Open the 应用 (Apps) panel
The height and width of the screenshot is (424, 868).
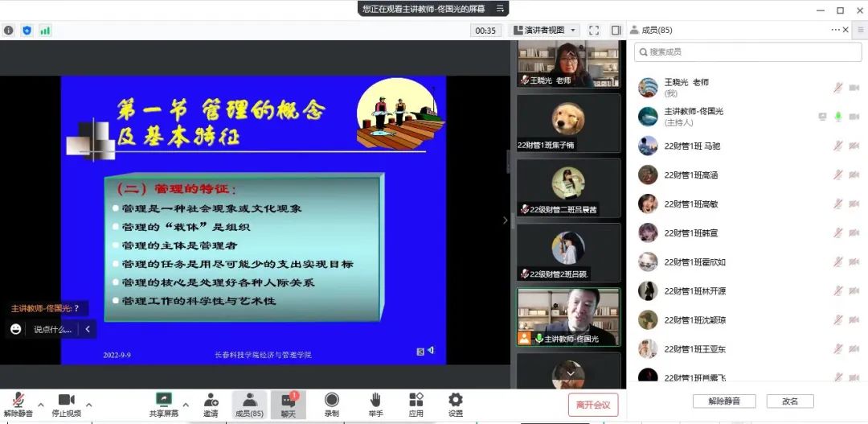[x=416, y=404]
